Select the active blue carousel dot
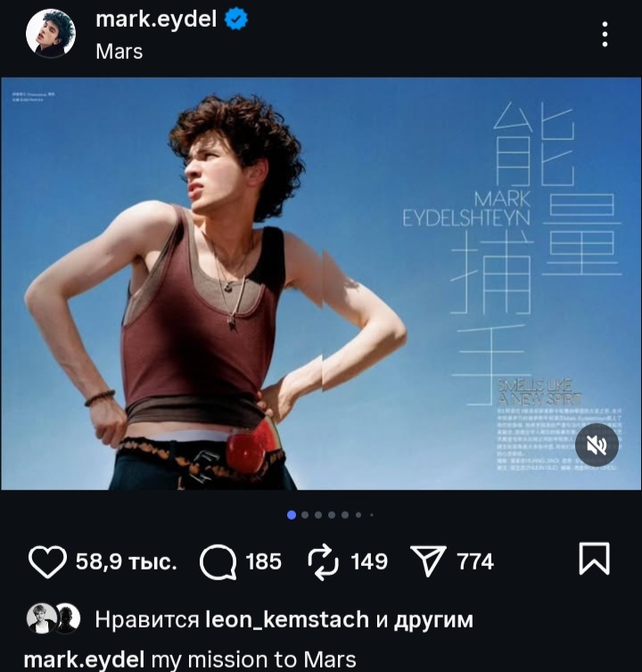 (x=292, y=515)
